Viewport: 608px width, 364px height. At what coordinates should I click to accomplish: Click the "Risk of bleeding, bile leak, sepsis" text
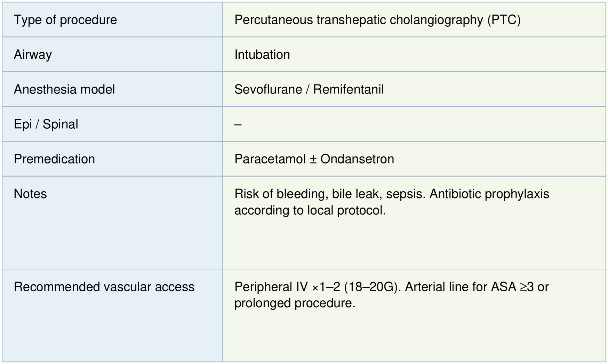329,194
